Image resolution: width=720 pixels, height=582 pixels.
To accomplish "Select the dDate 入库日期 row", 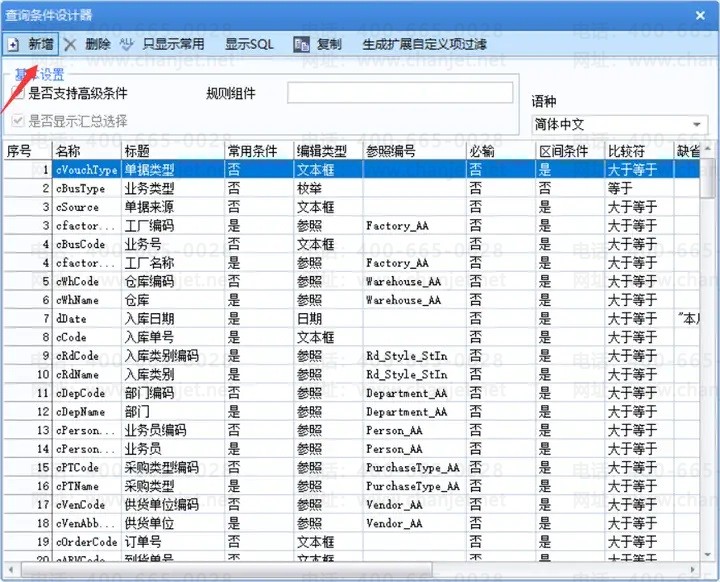I will [x=352, y=319].
